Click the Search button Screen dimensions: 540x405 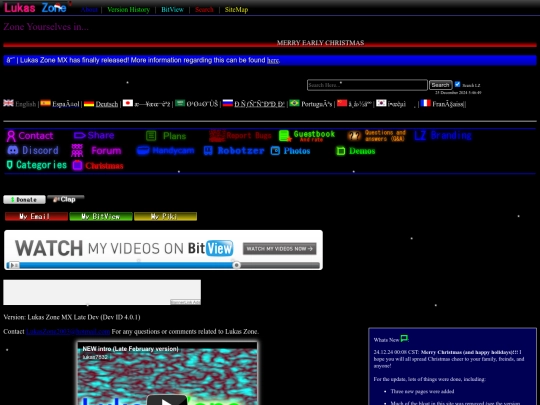tap(440, 85)
